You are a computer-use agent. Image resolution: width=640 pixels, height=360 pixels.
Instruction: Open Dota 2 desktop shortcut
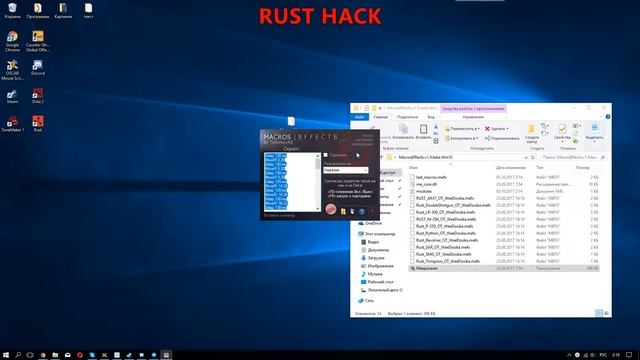coord(38,96)
